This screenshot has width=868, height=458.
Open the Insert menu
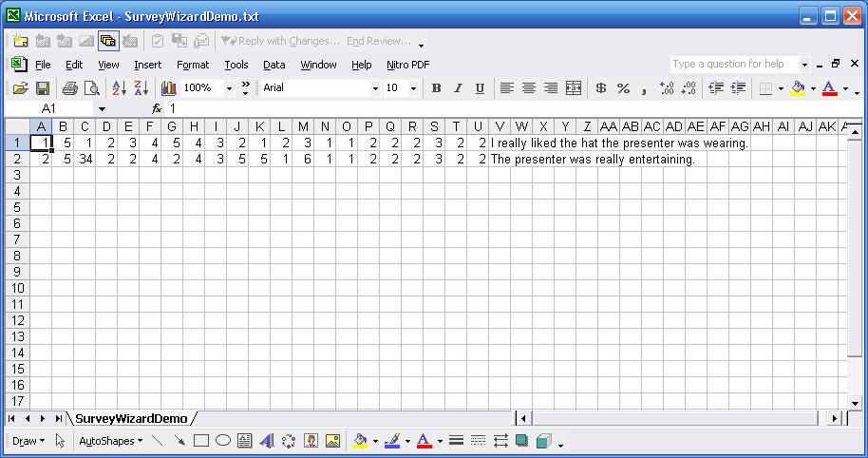click(148, 65)
